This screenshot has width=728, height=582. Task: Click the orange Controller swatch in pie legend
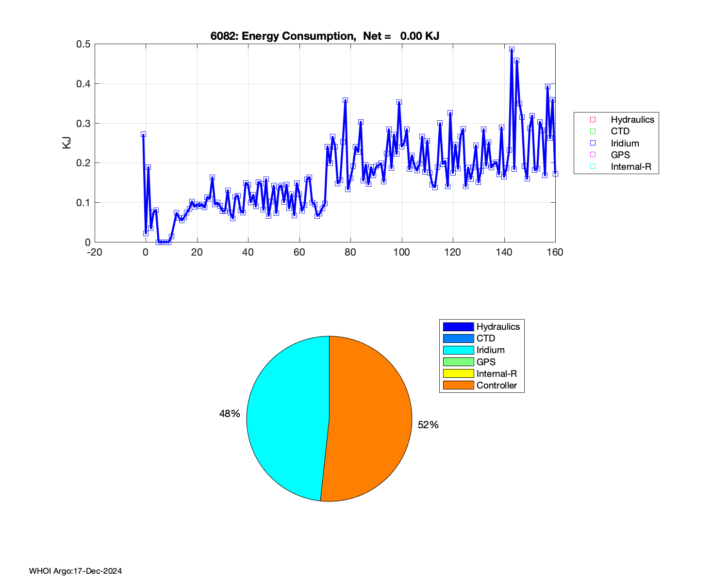[x=458, y=386]
